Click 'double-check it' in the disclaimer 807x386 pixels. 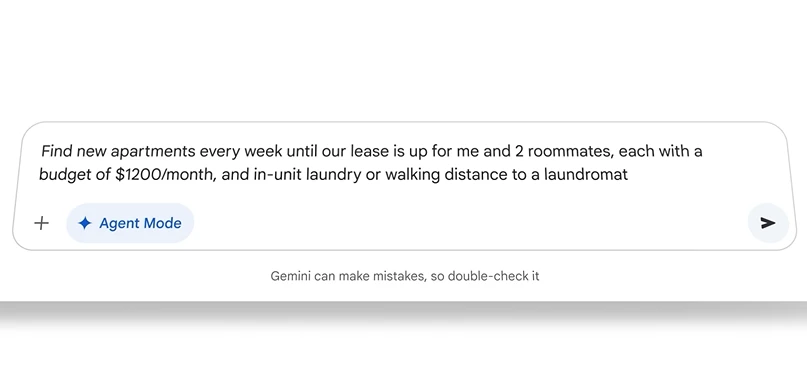(493, 276)
